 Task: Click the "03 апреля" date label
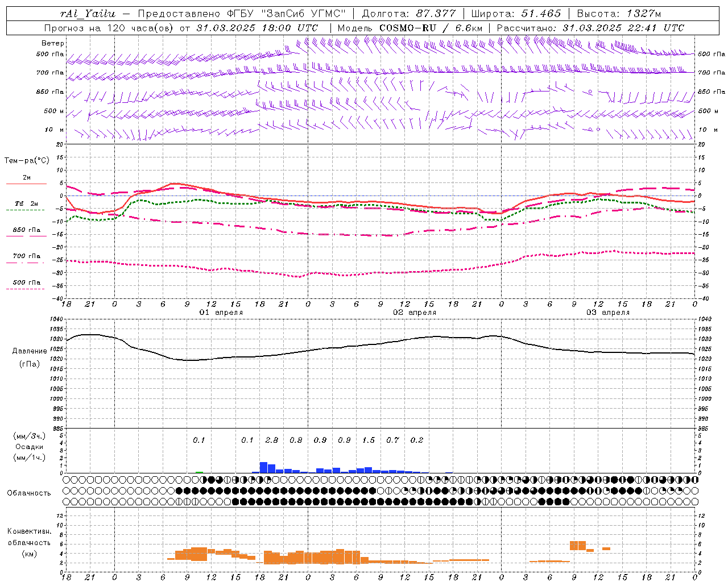[x=608, y=313]
